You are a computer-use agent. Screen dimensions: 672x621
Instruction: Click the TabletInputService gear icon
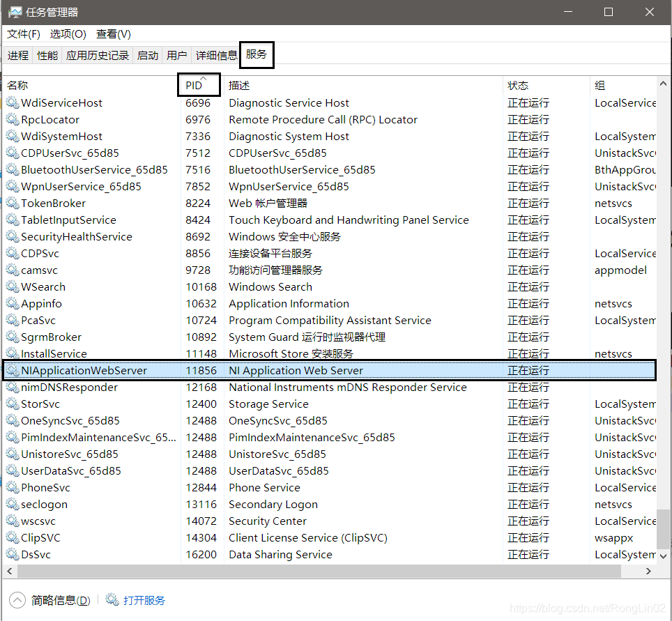pyautogui.click(x=13, y=220)
